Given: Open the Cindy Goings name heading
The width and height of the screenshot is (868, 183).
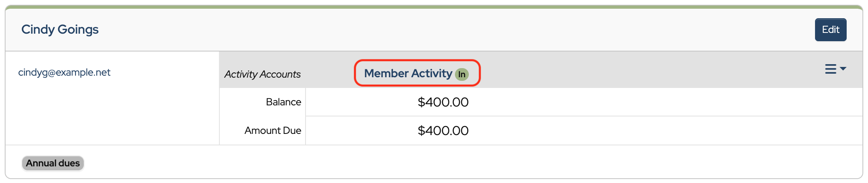Looking at the screenshot, I should point(60,30).
